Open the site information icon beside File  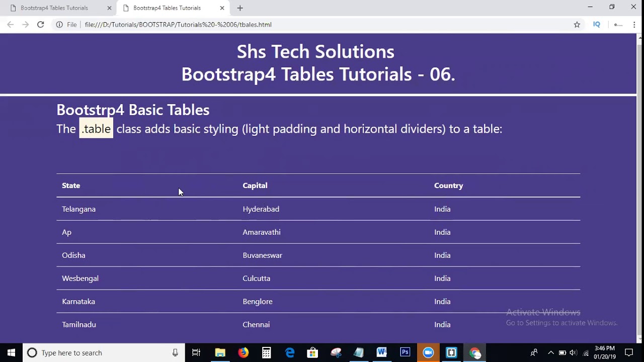tap(59, 24)
